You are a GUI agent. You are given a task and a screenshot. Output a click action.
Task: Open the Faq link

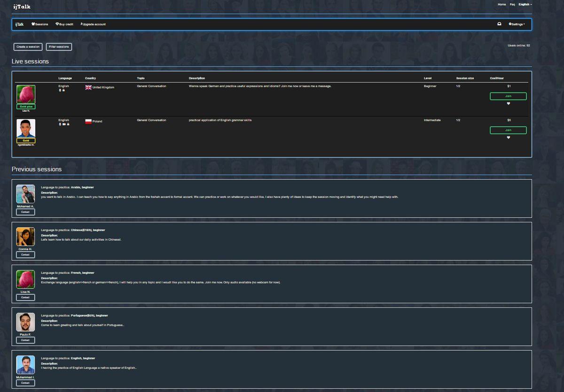512,4
